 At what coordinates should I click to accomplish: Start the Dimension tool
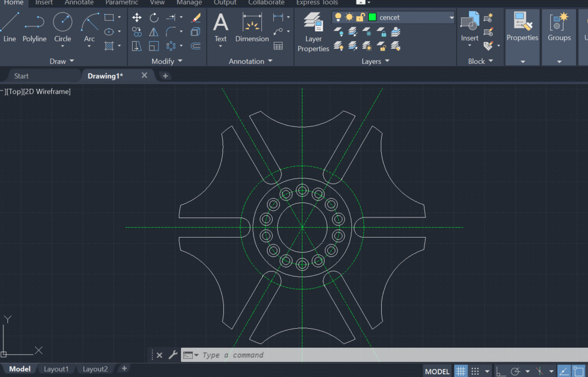[x=252, y=27]
